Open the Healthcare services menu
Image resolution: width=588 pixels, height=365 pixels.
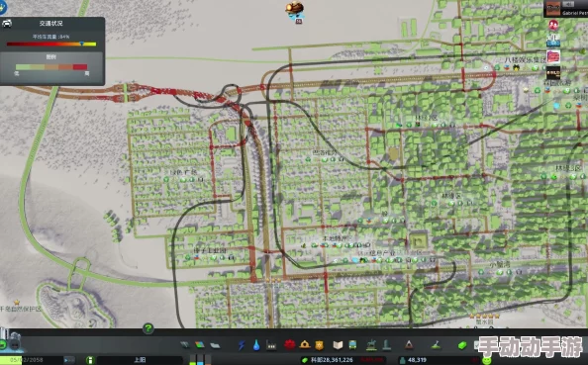coord(289,345)
